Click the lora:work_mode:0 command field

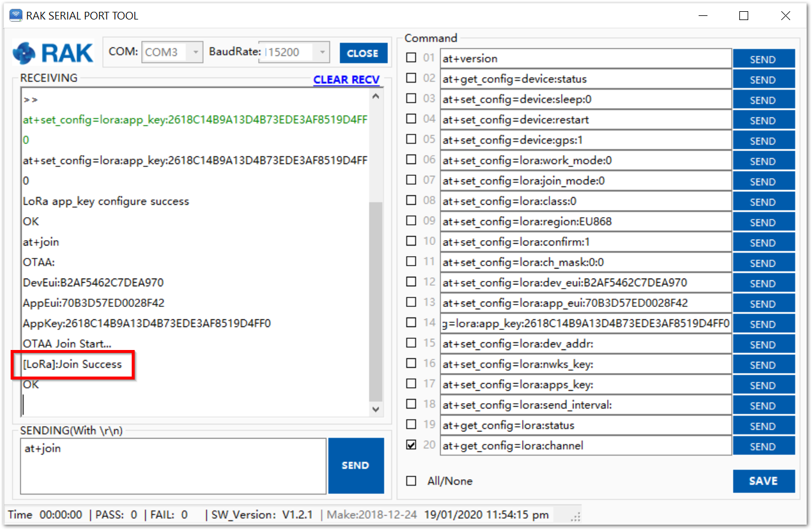586,161
